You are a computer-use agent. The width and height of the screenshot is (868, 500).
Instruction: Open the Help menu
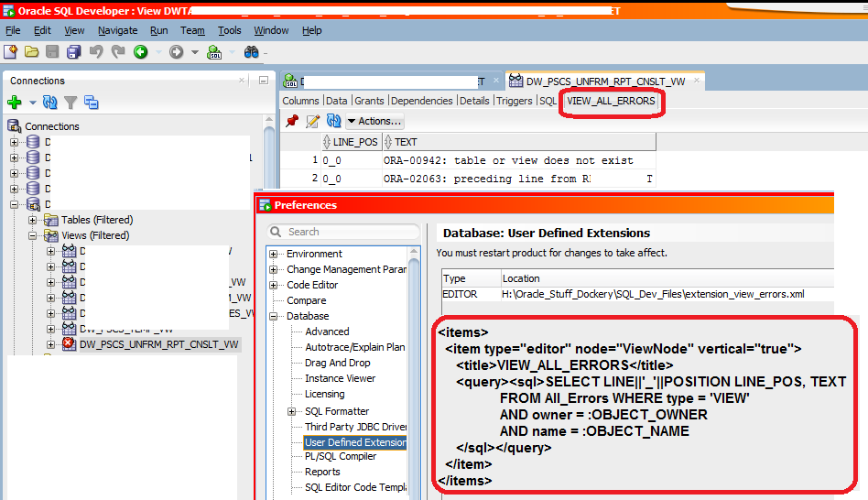click(311, 30)
